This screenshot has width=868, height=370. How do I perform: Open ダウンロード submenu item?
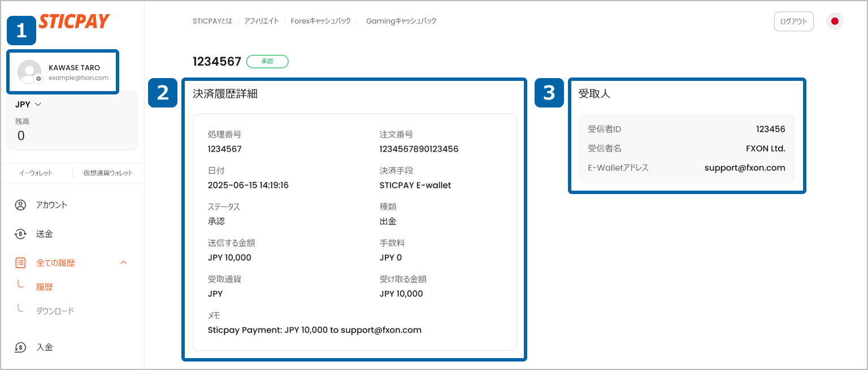(55, 311)
